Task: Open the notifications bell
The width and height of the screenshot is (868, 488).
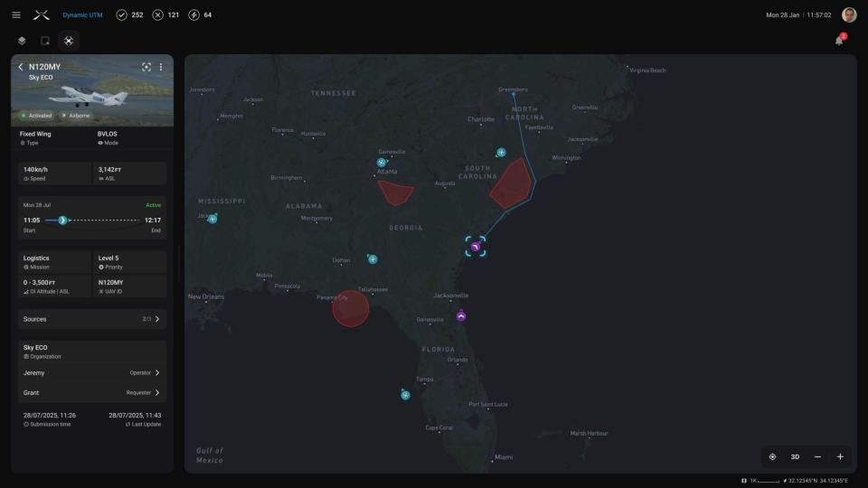Action: click(839, 41)
